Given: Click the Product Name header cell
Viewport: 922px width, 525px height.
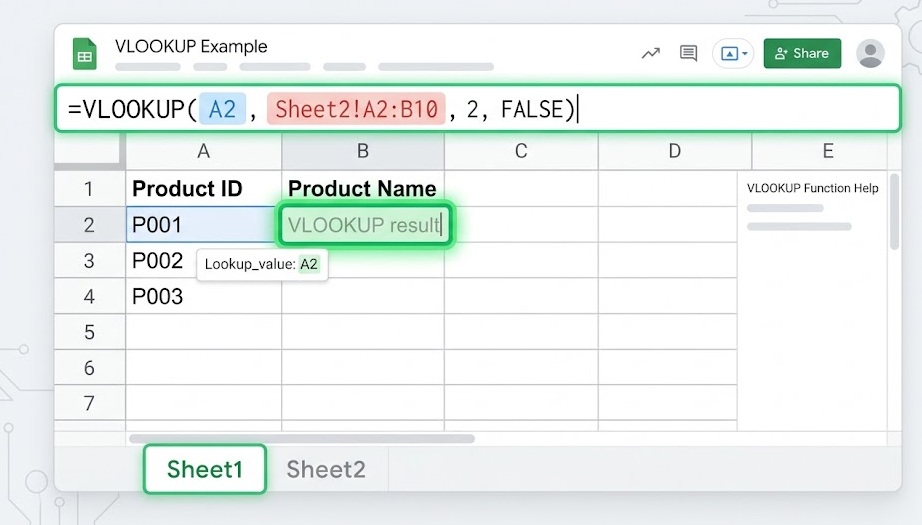Looking at the screenshot, I should tap(363, 189).
